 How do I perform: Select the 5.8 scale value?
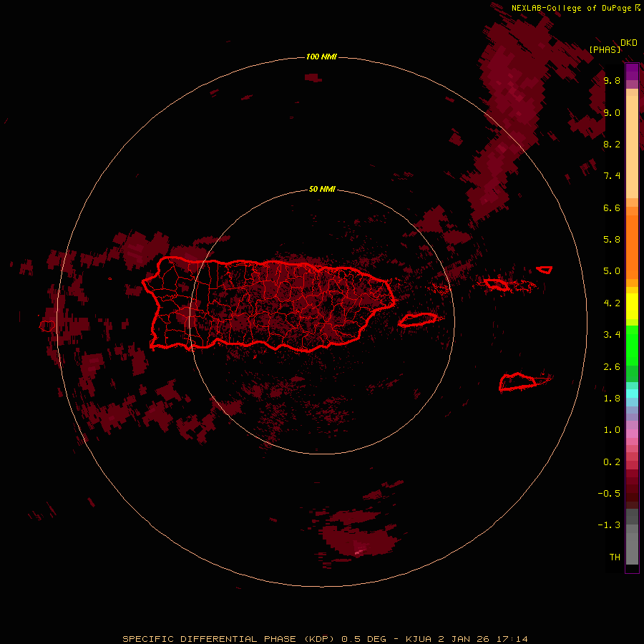pyautogui.click(x=612, y=239)
